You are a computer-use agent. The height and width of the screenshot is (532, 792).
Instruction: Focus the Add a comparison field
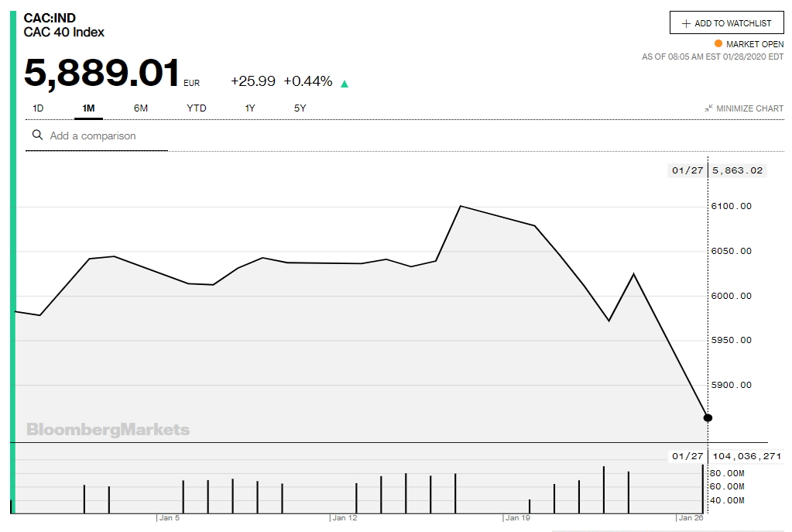click(101, 136)
